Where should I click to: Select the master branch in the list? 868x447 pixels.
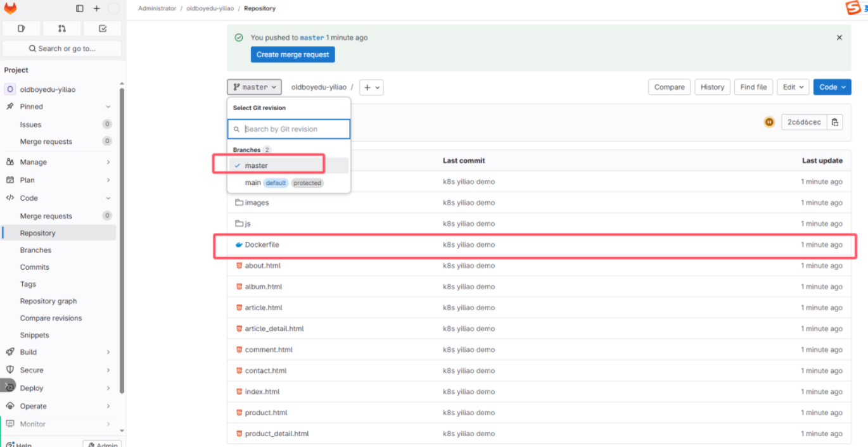click(x=257, y=165)
